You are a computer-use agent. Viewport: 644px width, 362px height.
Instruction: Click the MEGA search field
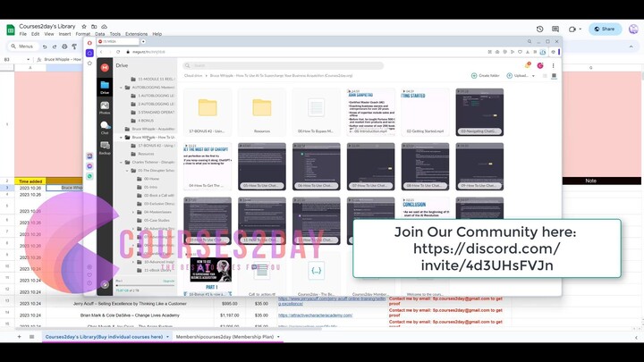[x=268, y=64]
